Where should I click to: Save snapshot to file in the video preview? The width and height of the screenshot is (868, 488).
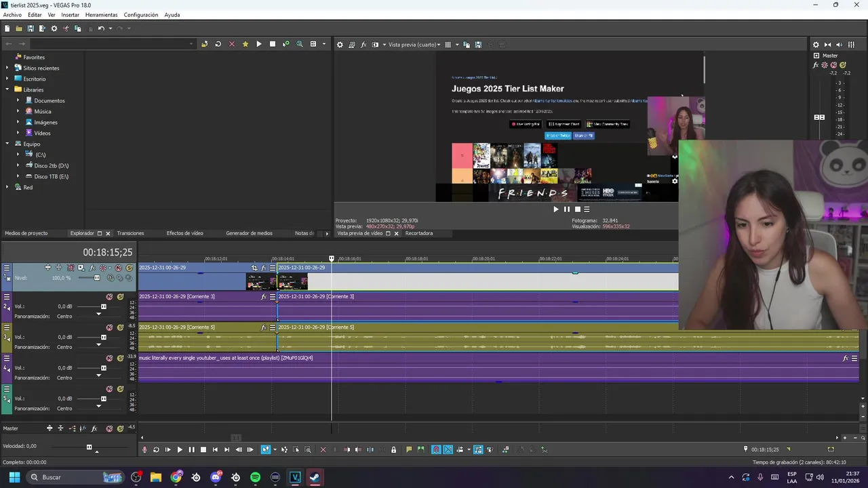click(x=478, y=45)
